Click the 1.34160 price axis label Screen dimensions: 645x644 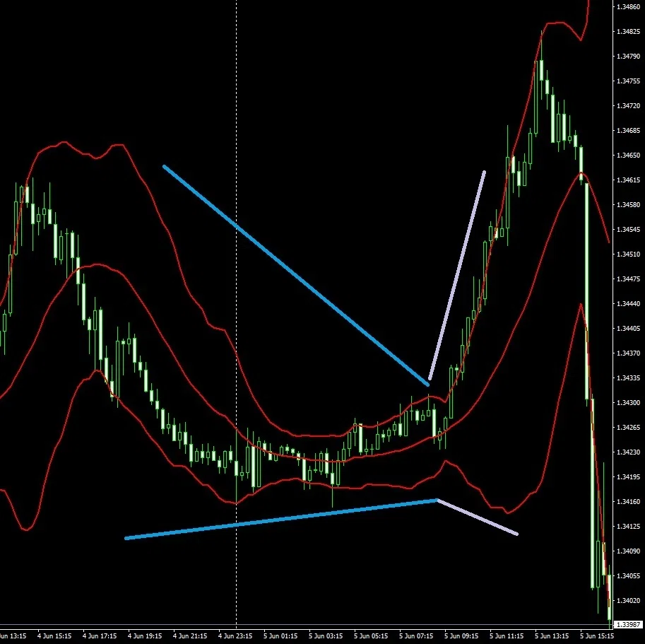(x=628, y=501)
